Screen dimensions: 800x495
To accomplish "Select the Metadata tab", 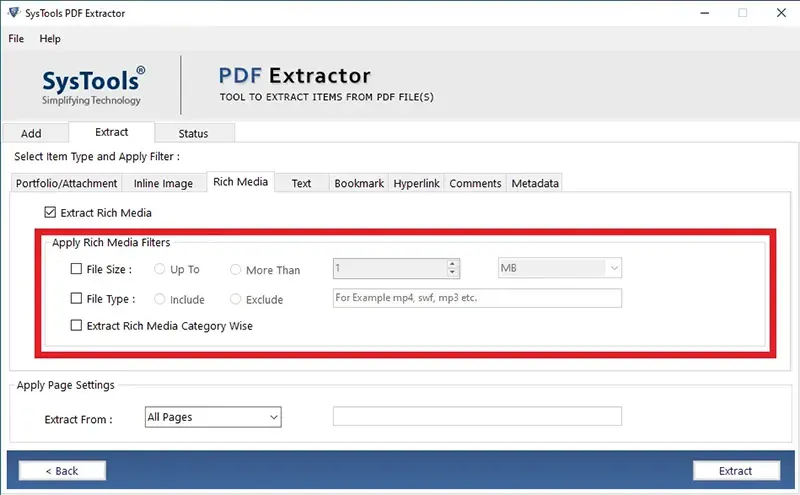I will [535, 183].
